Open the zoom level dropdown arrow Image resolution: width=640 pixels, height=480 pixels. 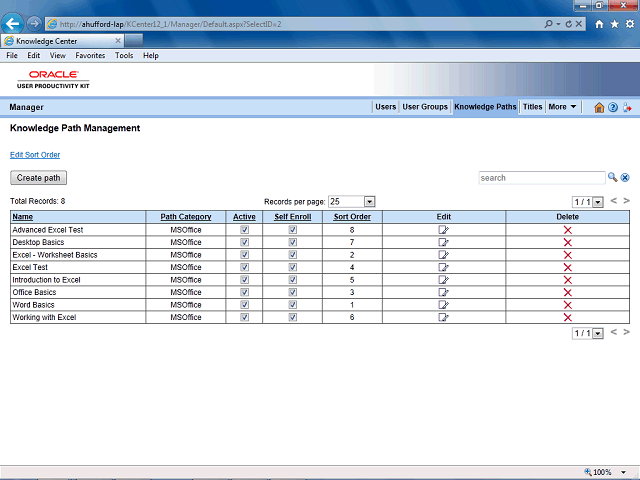pos(623,472)
